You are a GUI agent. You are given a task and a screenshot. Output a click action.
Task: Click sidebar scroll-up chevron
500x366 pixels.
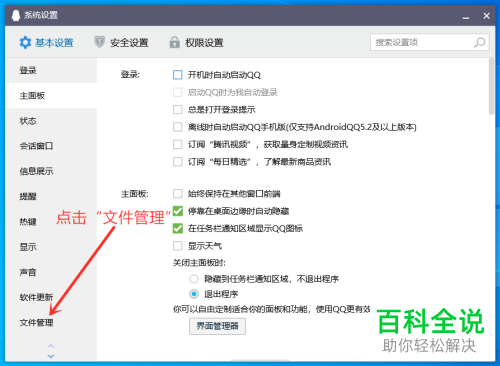(x=51, y=346)
